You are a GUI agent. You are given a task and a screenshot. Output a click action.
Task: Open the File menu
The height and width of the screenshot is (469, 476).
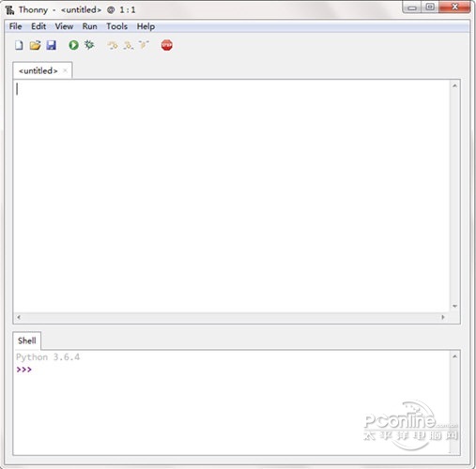[x=16, y=26]
